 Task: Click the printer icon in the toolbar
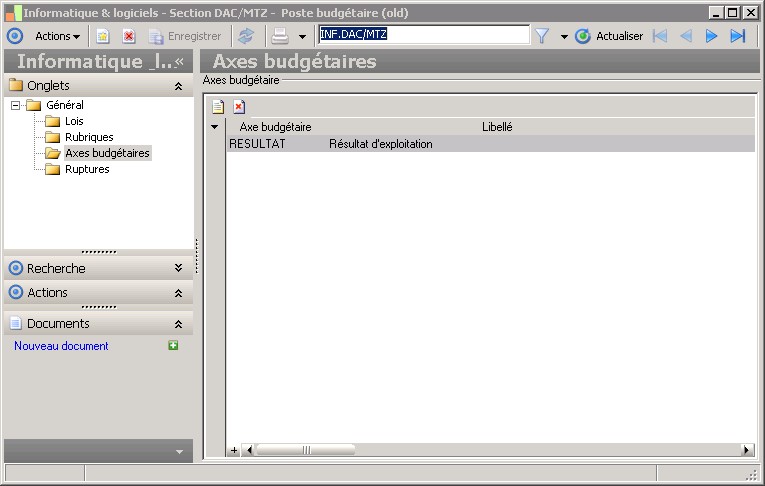280,36
